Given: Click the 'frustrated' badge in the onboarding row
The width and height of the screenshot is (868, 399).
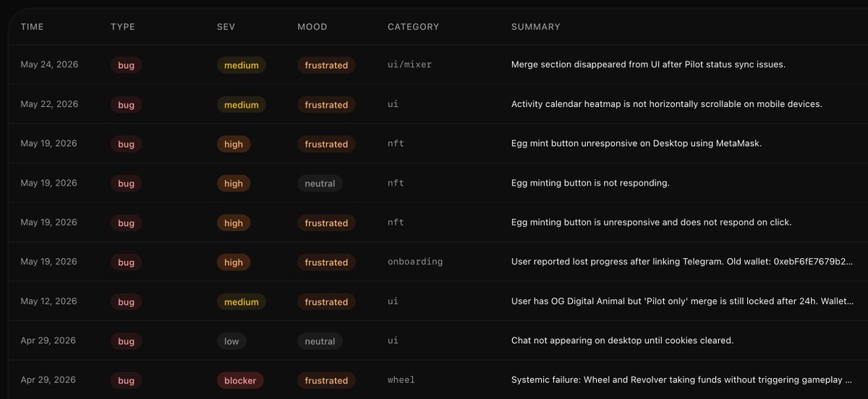Looking at the screenshot, I should coord(326,262).
